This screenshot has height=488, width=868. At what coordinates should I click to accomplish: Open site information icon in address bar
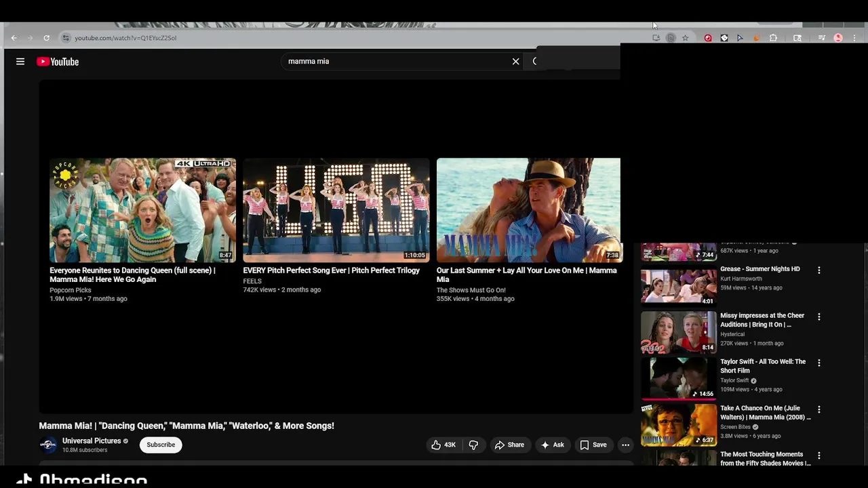pyautogui.click(x=66, y=38)
